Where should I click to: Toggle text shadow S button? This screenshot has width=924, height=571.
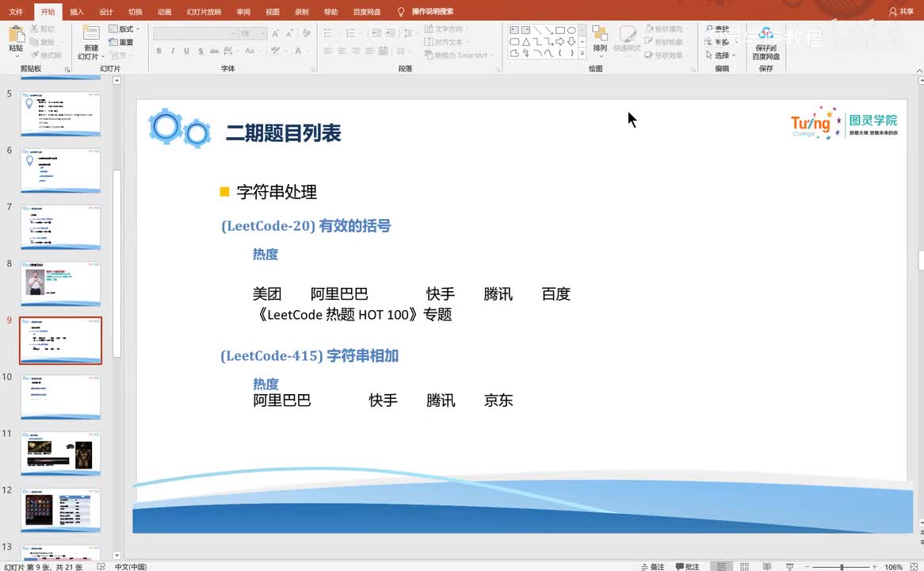click(x=200, y=51)
